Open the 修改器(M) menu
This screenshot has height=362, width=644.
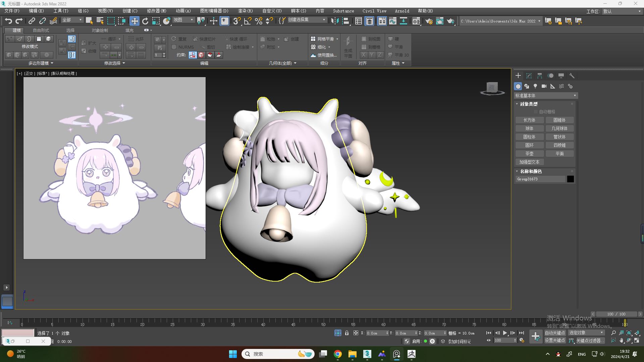[x=157, y=11]
